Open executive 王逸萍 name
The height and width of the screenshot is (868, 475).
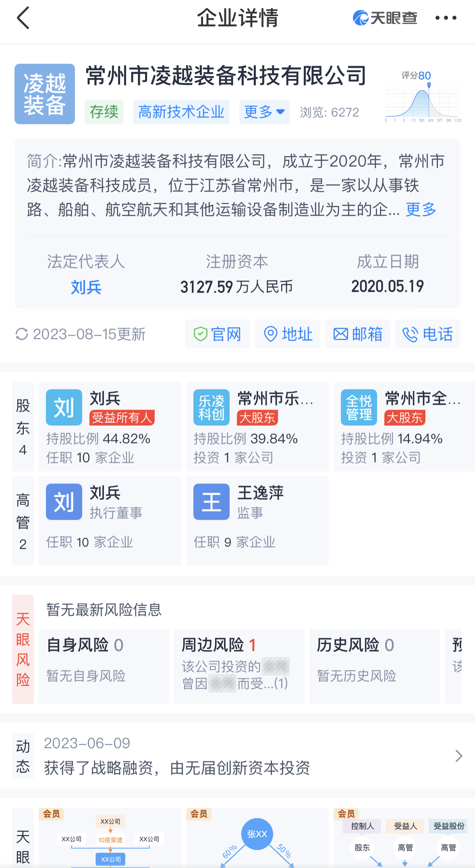260,493
